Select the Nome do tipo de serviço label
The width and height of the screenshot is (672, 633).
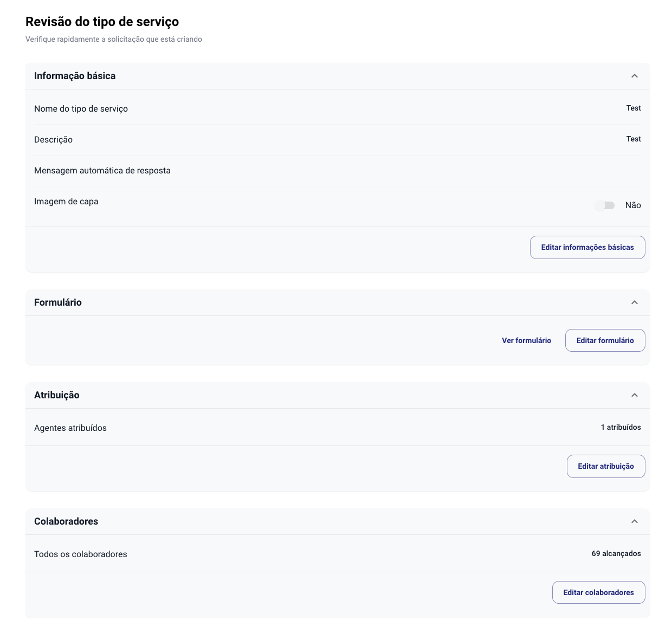click(81, 108)
